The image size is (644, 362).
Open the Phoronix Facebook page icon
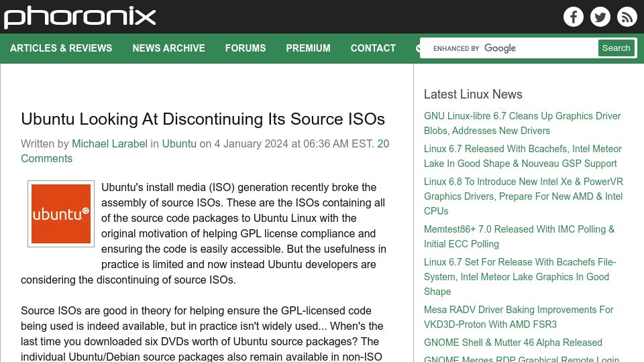574,17
